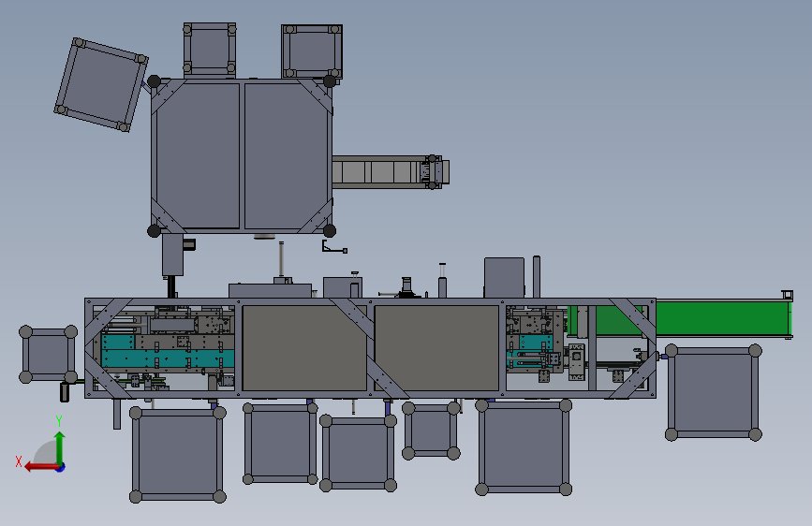Select the smallest square frame below the main frame
The width and height of the screenshot is (812, 526).
[x=431, y=431]
